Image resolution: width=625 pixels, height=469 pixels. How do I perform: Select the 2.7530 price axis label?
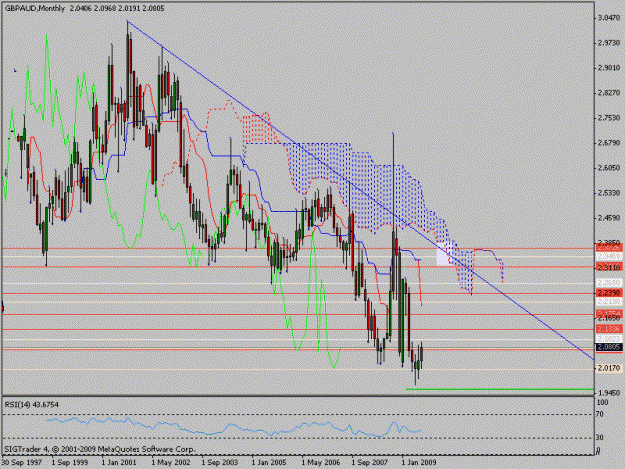(x=609, y=118)
